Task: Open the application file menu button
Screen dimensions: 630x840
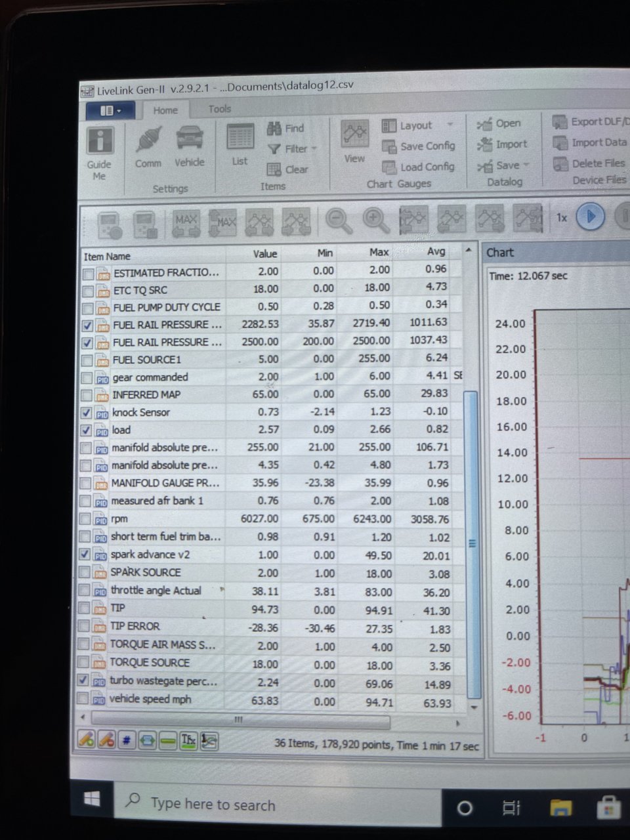Action: [110, 111]
